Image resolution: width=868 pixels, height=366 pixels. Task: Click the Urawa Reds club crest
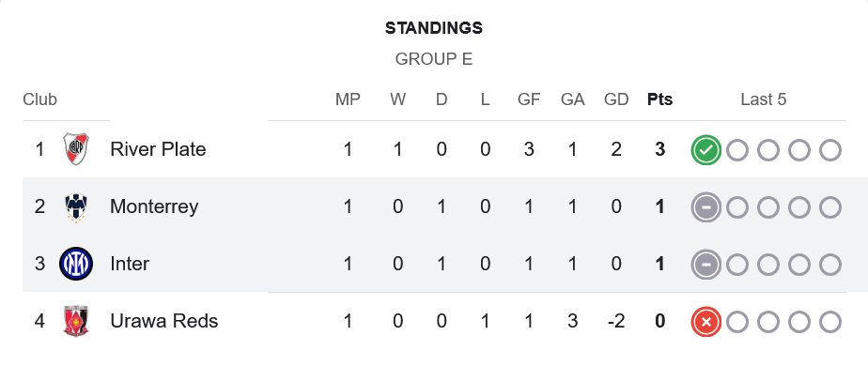(x=76, y=321)
